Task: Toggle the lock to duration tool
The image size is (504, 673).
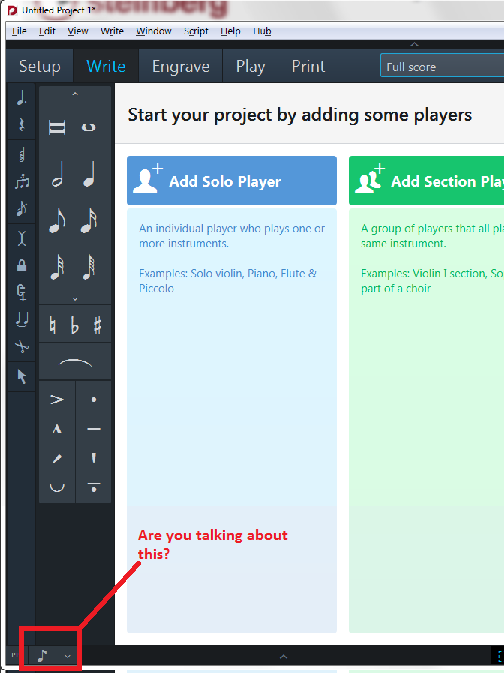Action: tap(21, 266)
